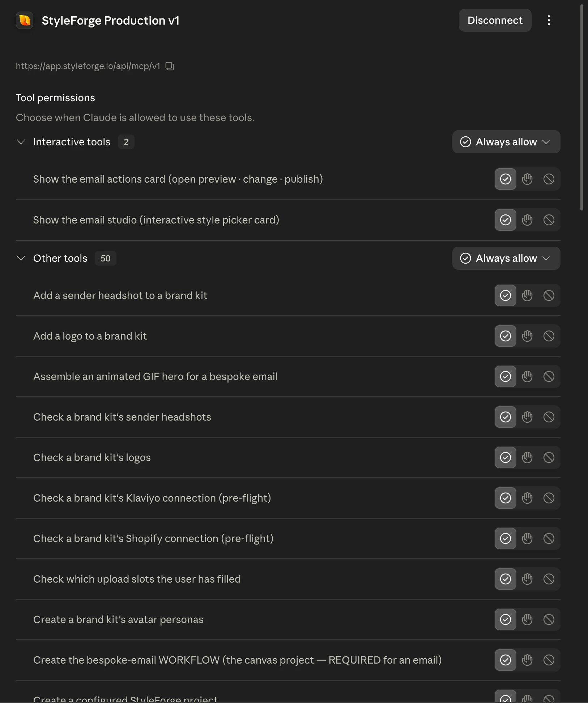This screenshot has height=703, width=588.
Task: Click the vertical scrollbar on the right
Action: (582, 107)
